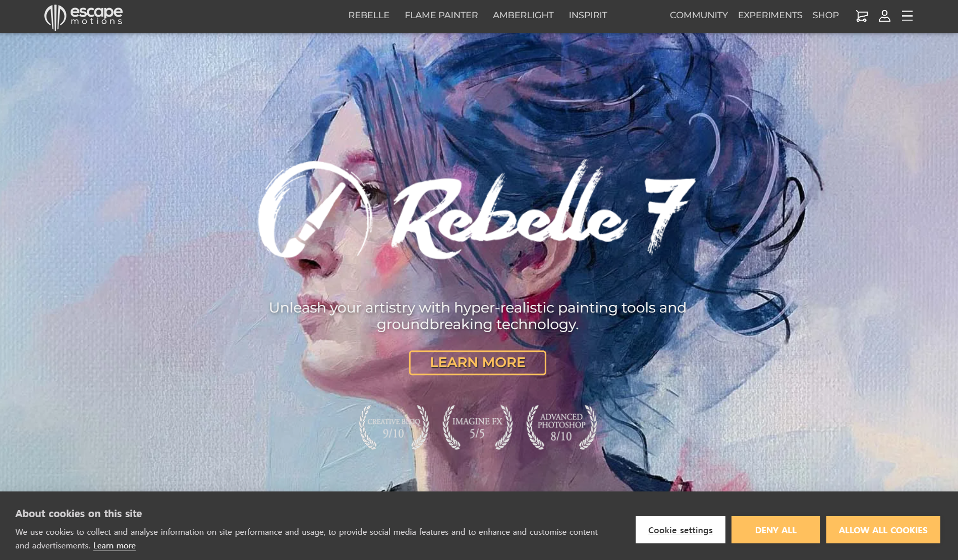Open the shopping cart icon

click(x=862, y=16)
